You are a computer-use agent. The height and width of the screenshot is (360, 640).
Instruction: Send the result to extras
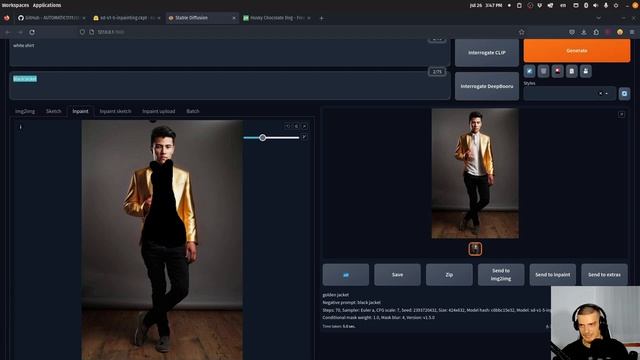604,275
